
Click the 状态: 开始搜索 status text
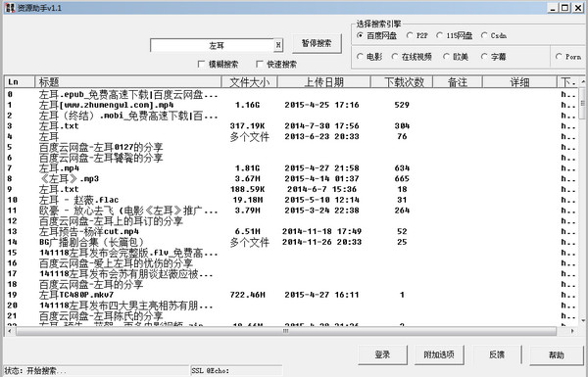point(35,371)
